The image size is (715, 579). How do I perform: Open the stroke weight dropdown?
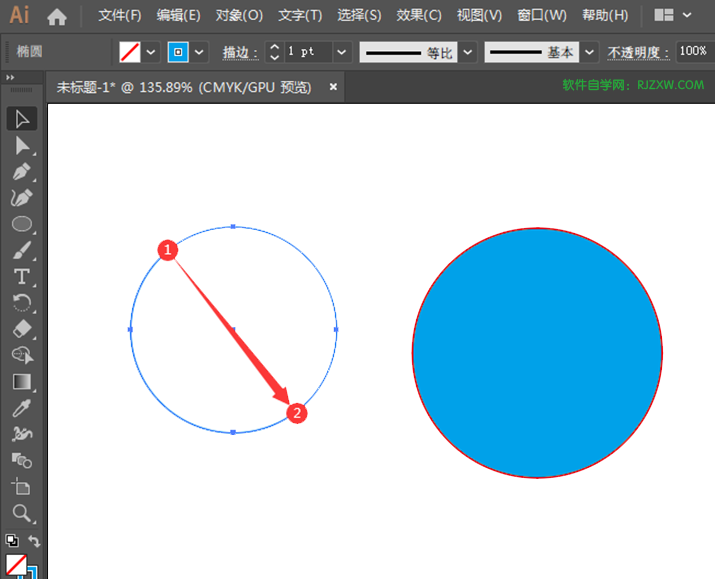tap(342, 52)
